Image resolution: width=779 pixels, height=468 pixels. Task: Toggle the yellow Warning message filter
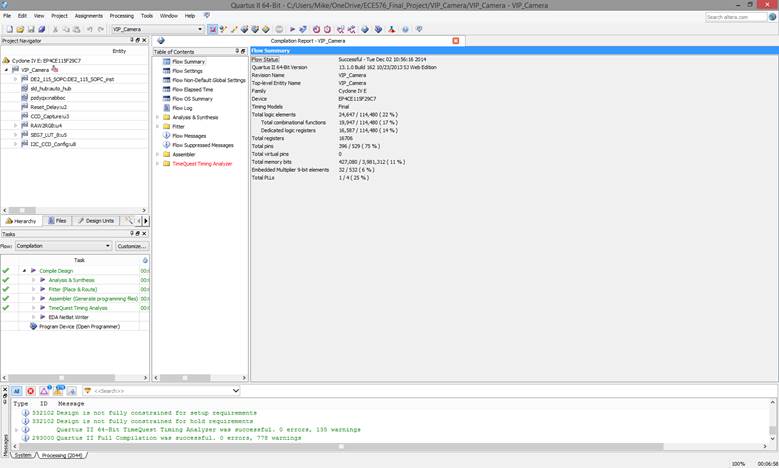(x=58, y=391)
